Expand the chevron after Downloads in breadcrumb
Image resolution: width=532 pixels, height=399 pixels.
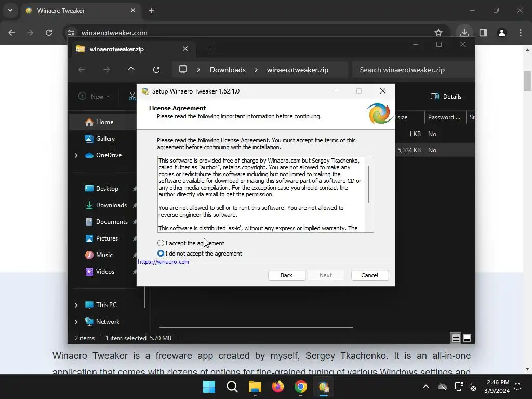[x=256, y=70]
